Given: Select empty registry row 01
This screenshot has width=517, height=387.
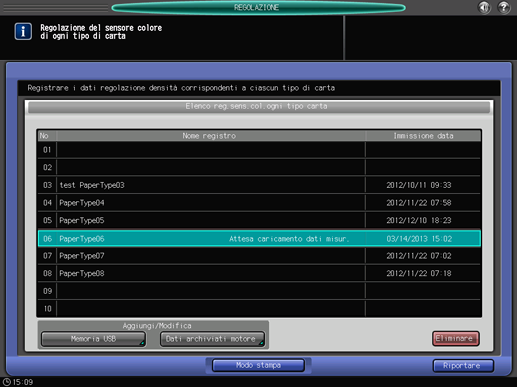Looking at the screenshot, I should tap(259, 150).
